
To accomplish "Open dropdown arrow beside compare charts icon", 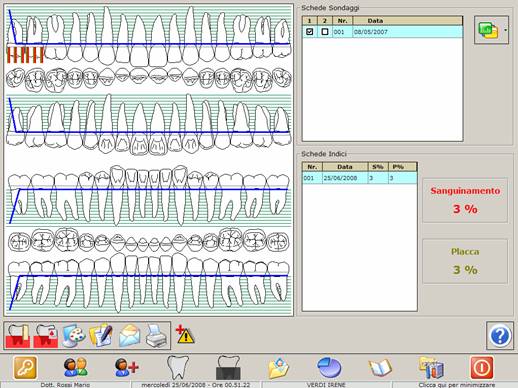I will [x=505, y=30].
